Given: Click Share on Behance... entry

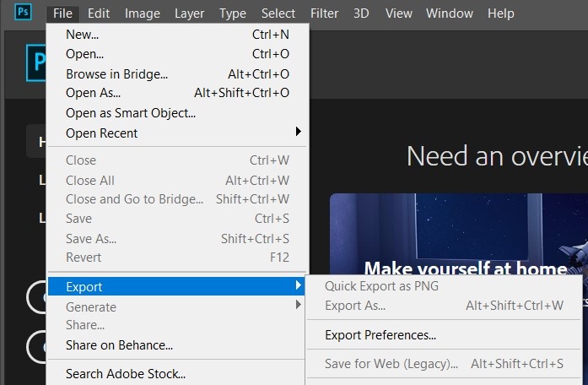Looking at the screenshot, I should pyautogui.click(x=119, y=344).
